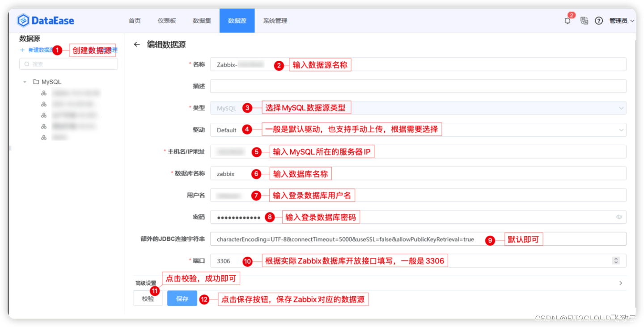Screen dimensions: 644x327
Task: Click the 用户名 input field
Action: click(418, 195)
